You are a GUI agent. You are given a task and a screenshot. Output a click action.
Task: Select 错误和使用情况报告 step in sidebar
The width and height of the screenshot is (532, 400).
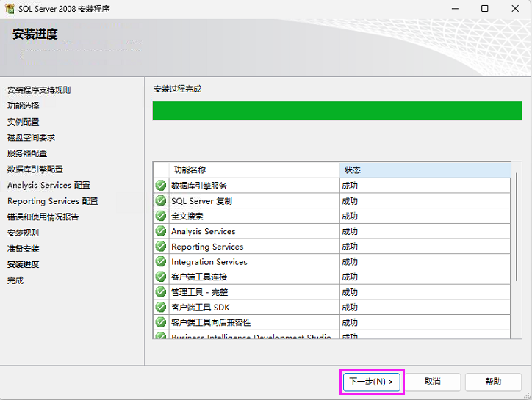[x=43, y=217]
